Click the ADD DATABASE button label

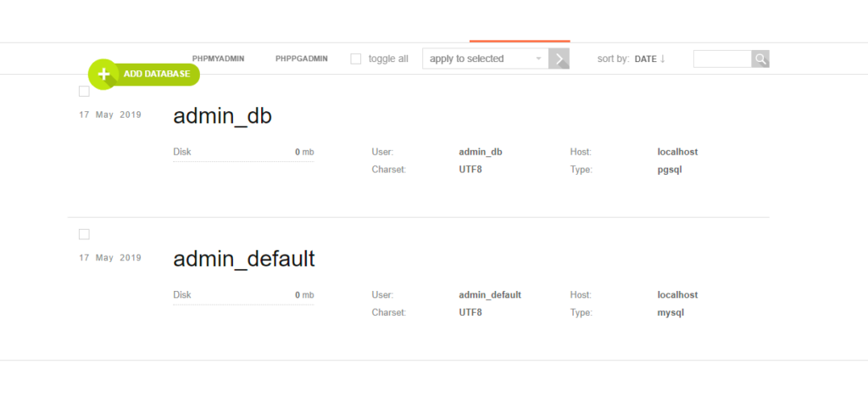point(157,75)
